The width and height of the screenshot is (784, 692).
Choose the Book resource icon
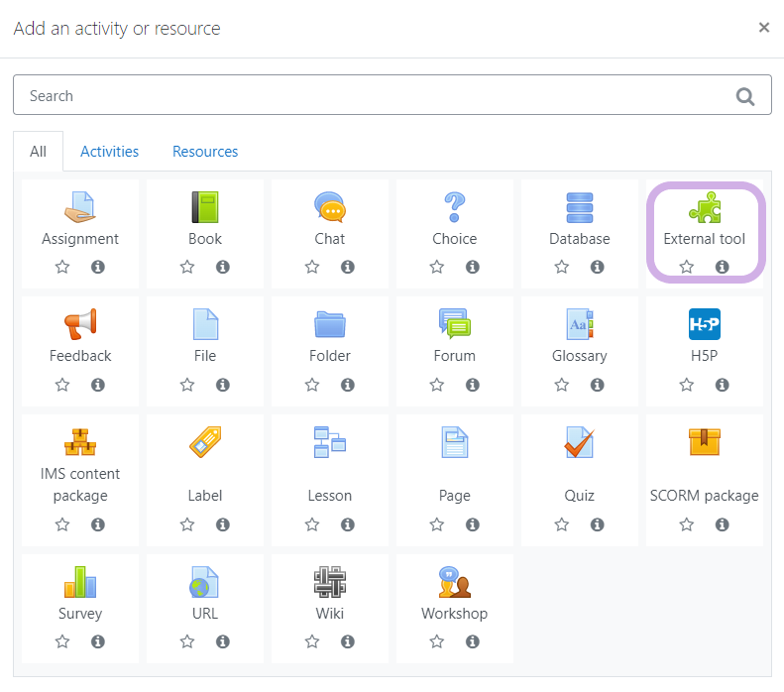[205, 207]
